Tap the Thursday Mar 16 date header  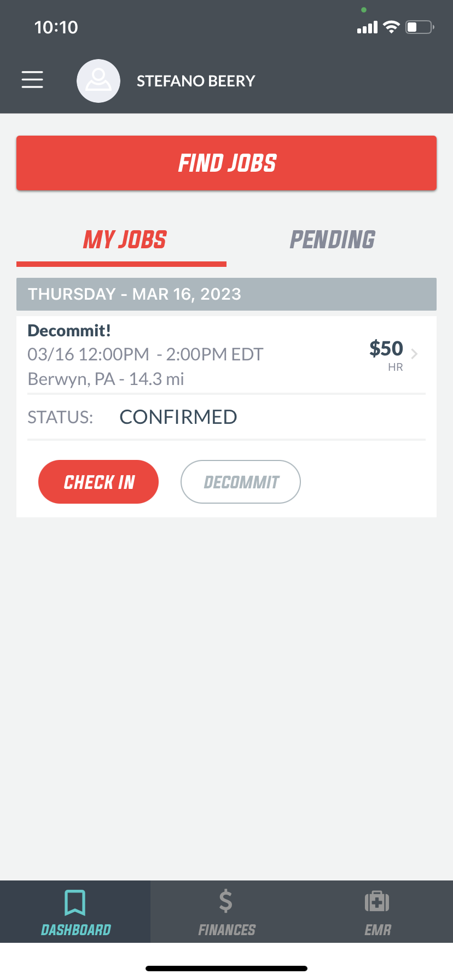(226, 294)
